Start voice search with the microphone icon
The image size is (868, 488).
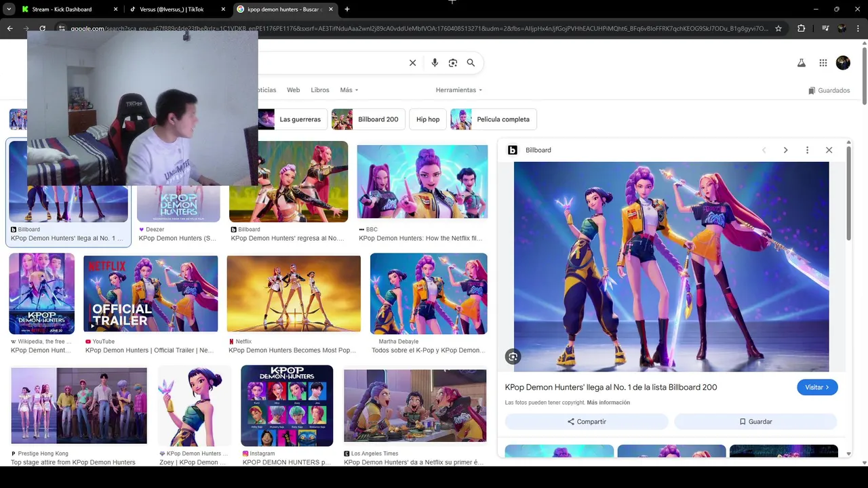coord(435,63)
